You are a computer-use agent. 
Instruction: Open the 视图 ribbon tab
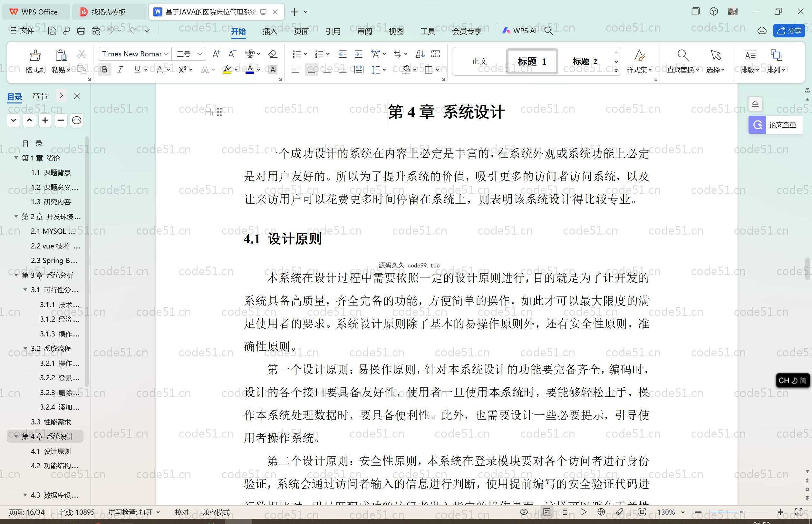tap(396, 31)
